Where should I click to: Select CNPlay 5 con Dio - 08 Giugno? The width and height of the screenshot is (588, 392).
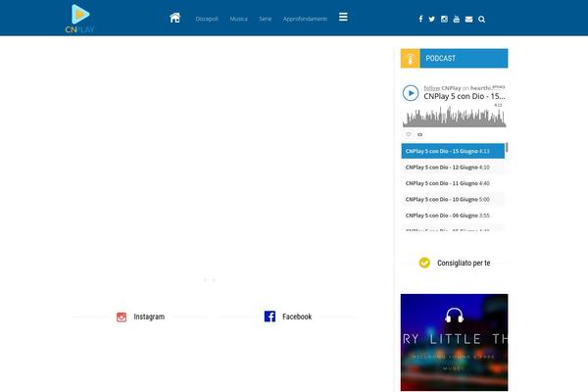[453, 216]
